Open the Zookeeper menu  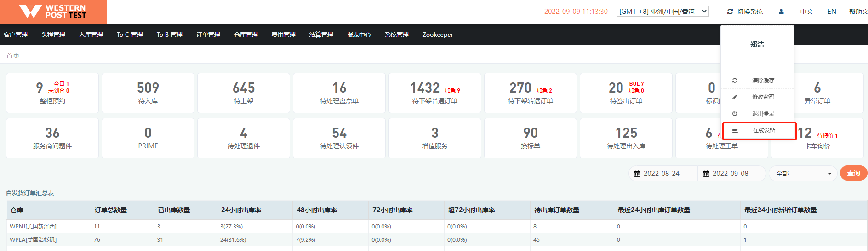pyautogui.click(x=438, y=35)
